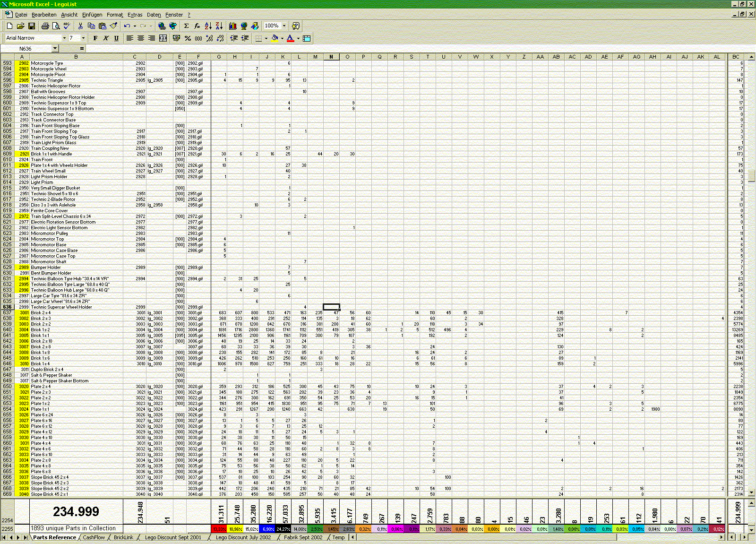Launch the Chart Wizard
The image size is (756, 544).
click(232, 26)
